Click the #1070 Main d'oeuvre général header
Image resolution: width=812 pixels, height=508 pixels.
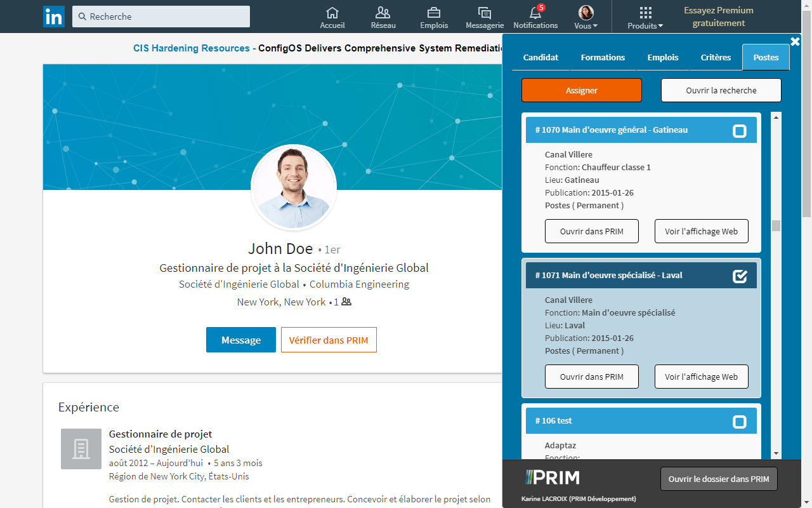[641, 130]
